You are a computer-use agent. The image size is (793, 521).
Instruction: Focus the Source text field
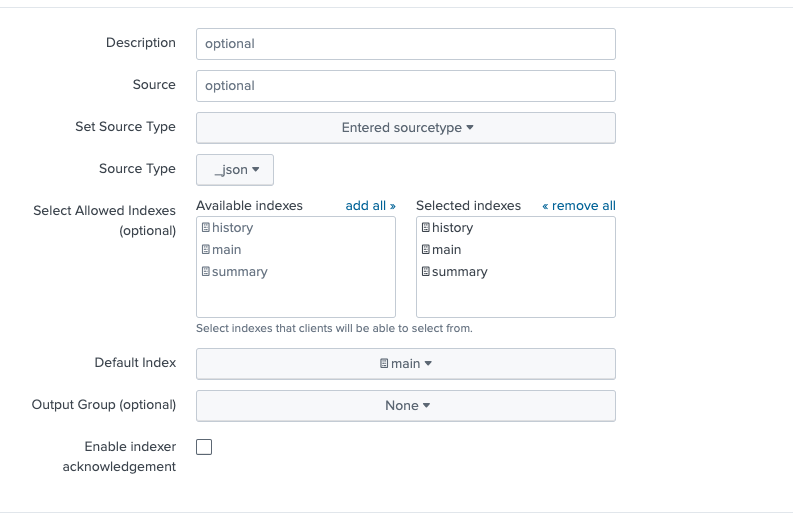[x=405, y=86]
